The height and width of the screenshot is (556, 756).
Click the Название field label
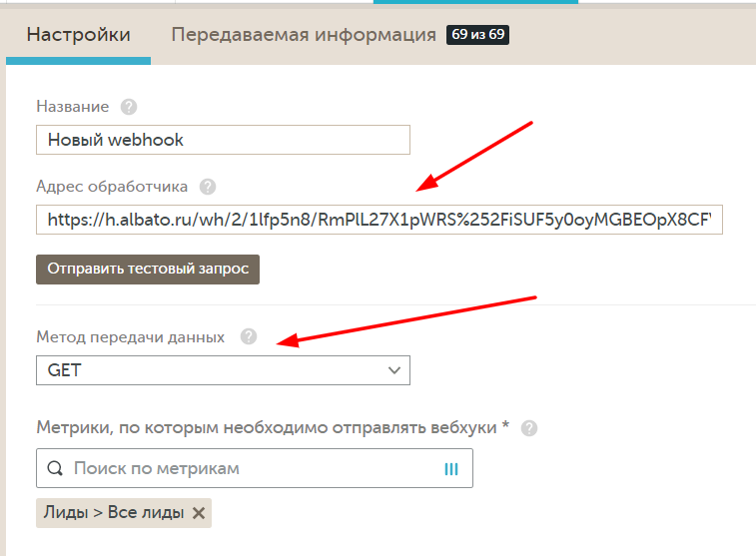73,107
